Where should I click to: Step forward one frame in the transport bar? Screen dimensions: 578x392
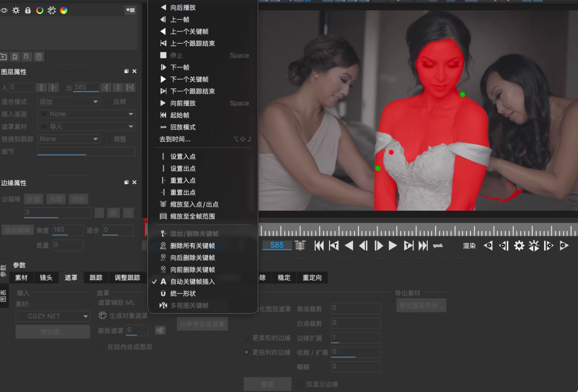[379, 246]
